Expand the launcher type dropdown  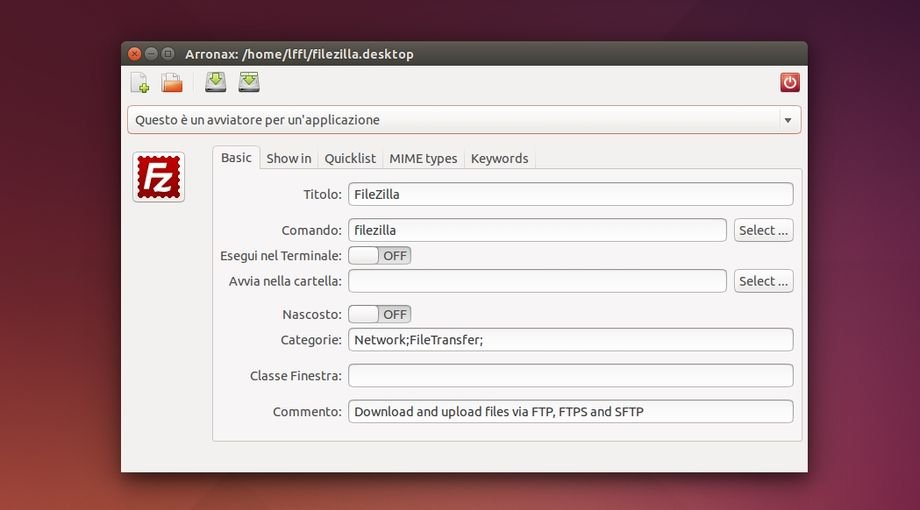pyautogui.click(x=787, y=120)
